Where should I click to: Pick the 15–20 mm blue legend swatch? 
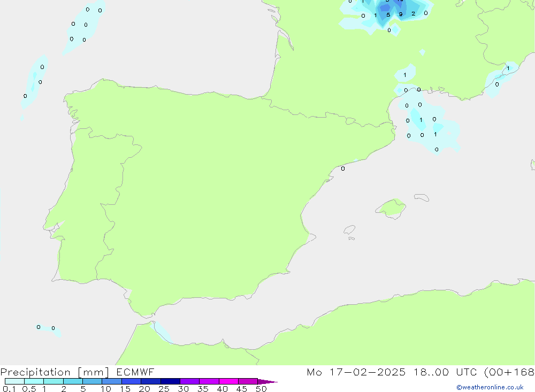tap(131, 381)
